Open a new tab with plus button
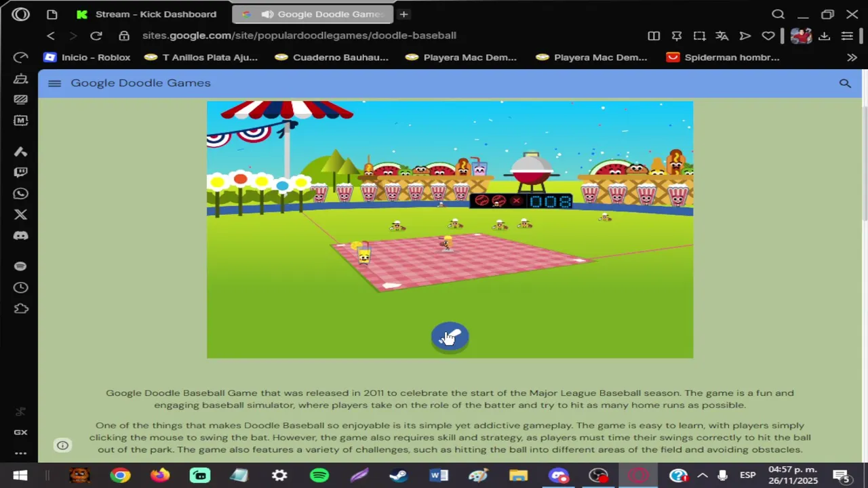Image resolution: width=868 pixels, height=488 pixels. (403, 14)
